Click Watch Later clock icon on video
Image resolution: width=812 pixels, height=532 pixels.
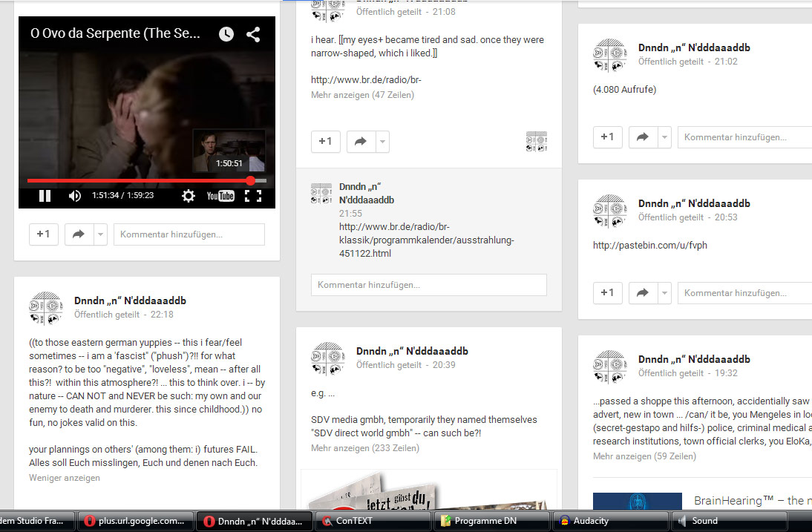pos(226,34)
